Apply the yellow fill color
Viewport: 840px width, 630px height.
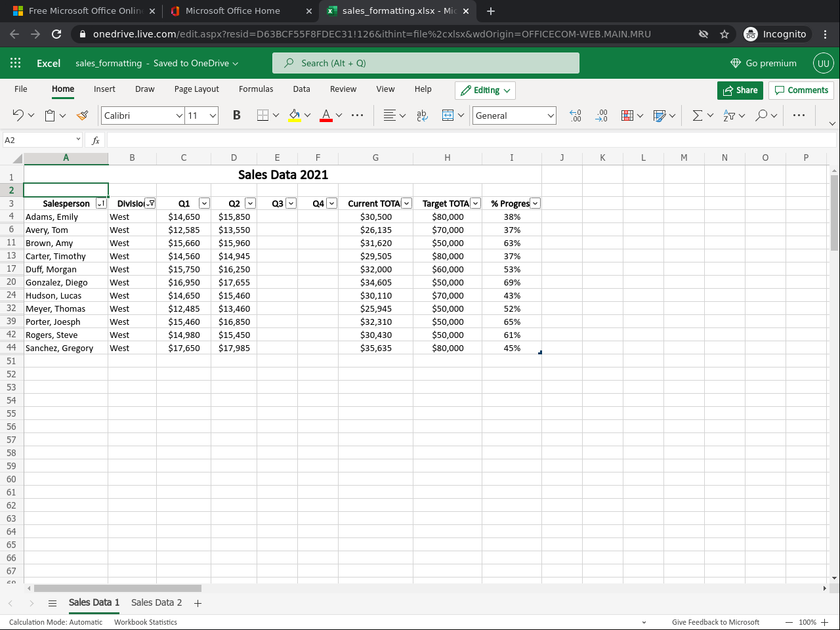click(x=295, y=115)
